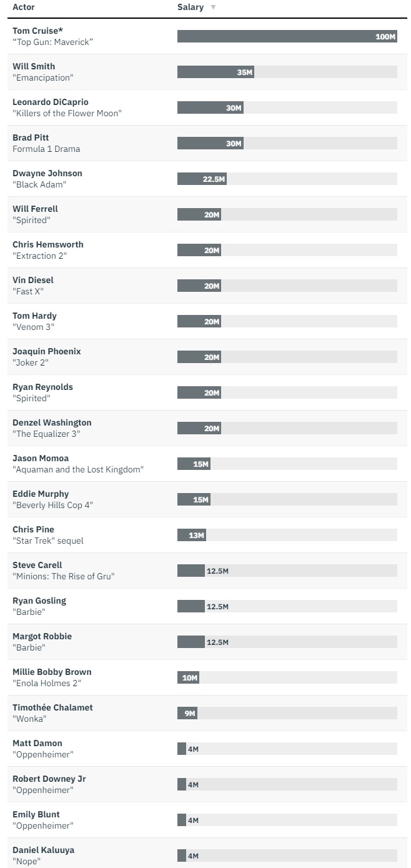Image resolution: width=411 pixels, height=868 pixels.
Task: Select Joaquin Phoenix's 20M salary bar
Action: tap(199, 357)
